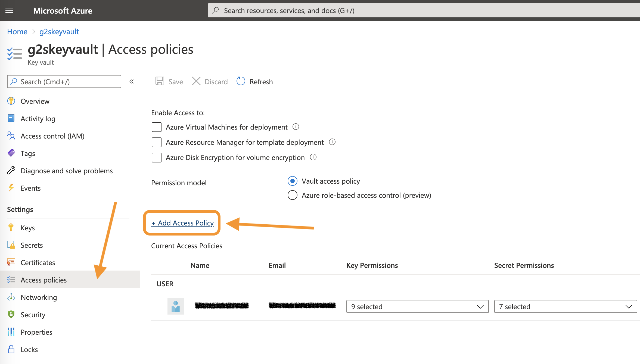Click info icon next to Azure Virtual Machines
Screen dimensions: 640x364
(x=296, y=127)
